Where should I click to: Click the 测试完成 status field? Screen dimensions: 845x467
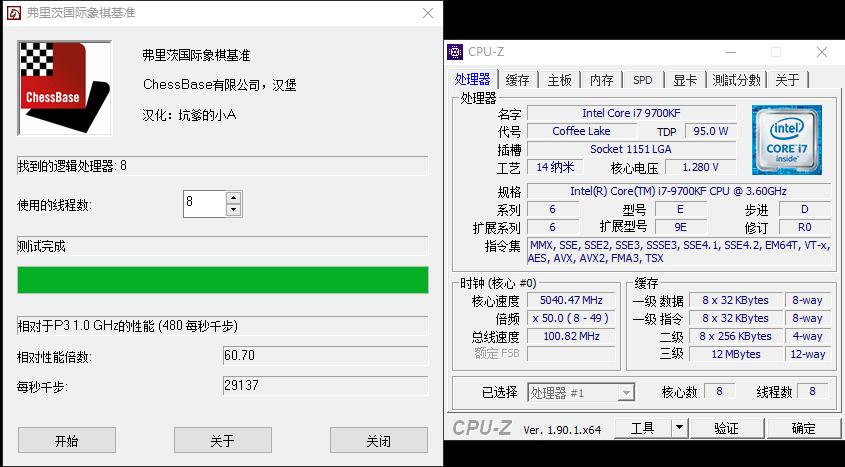[223, 246]
